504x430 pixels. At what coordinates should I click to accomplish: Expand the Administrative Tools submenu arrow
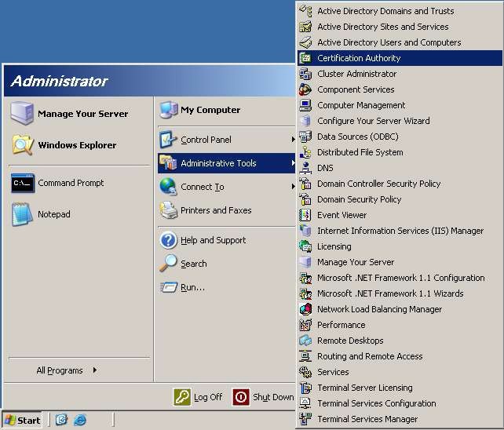tap(293, 163)
